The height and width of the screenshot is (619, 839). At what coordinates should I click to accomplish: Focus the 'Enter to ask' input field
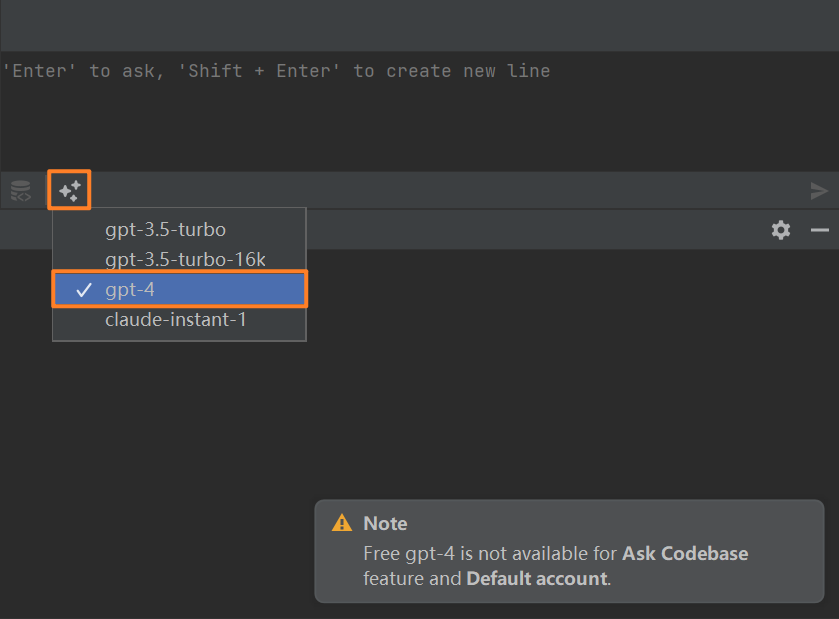pyautogui.click(x=400, y=110)
